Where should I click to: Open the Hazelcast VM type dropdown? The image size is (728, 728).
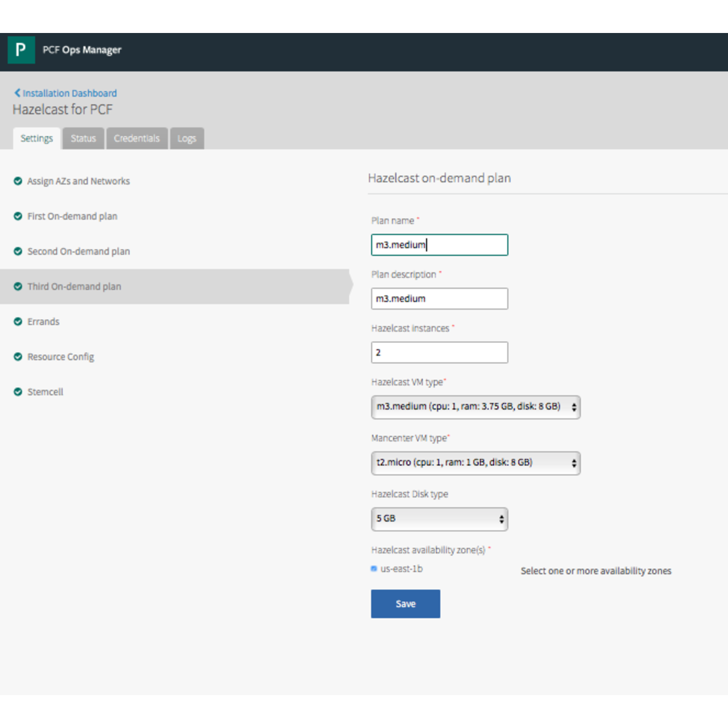point(475,407)
